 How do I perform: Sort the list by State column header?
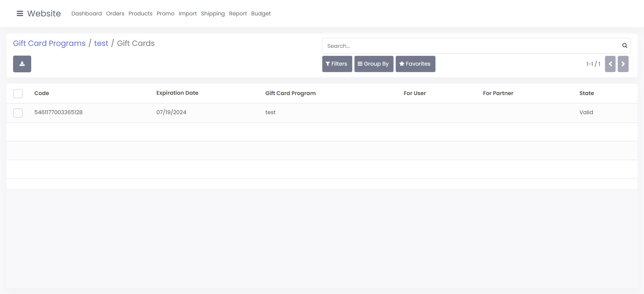[586, 93]
